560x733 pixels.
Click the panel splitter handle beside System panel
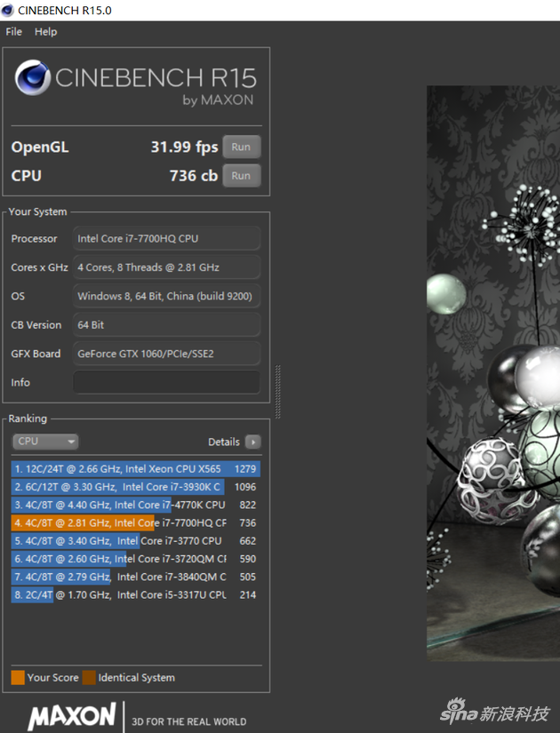click(x=278, y=392)
